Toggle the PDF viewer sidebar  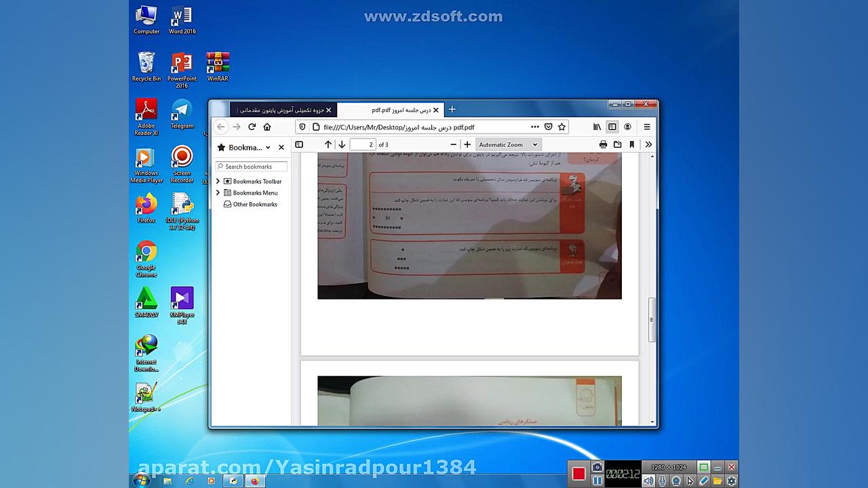tap(299, 144)
